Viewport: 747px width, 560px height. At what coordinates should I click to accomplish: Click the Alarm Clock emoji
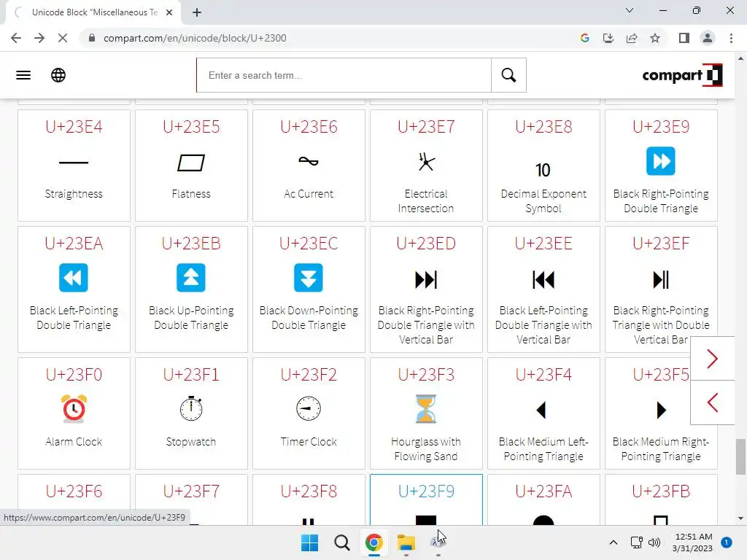coord(74,408)
